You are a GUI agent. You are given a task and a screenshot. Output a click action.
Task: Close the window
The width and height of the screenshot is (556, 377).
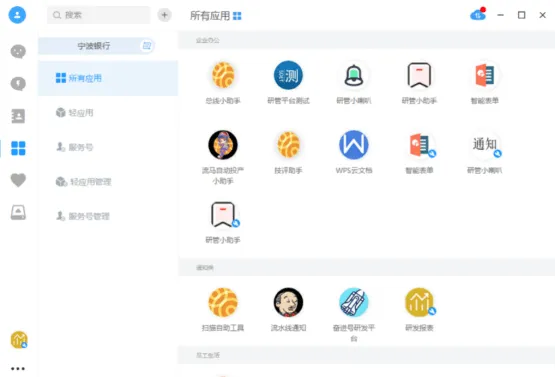(543, 15)
